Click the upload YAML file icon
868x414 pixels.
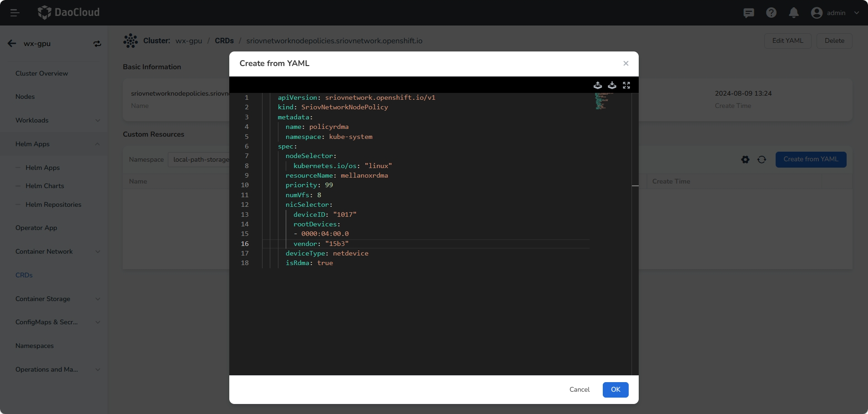click(x=598, y=85)
